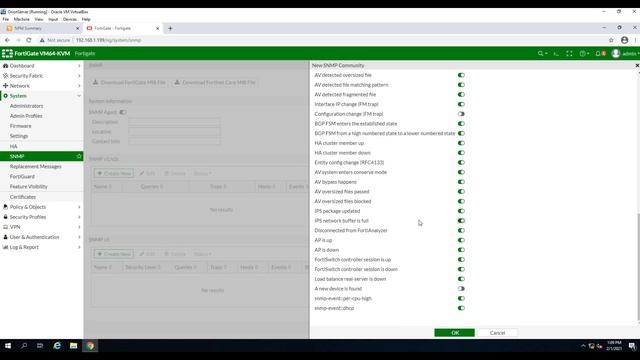This screenshot has width=640, height=360.
Task: Open the Firmware page
Action: pos(20,126)
